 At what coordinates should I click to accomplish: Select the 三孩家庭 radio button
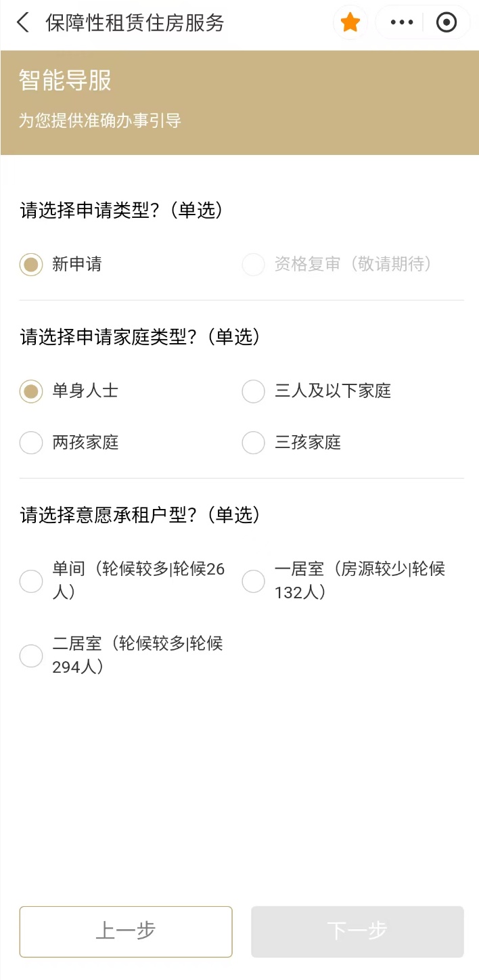point(253,443)
